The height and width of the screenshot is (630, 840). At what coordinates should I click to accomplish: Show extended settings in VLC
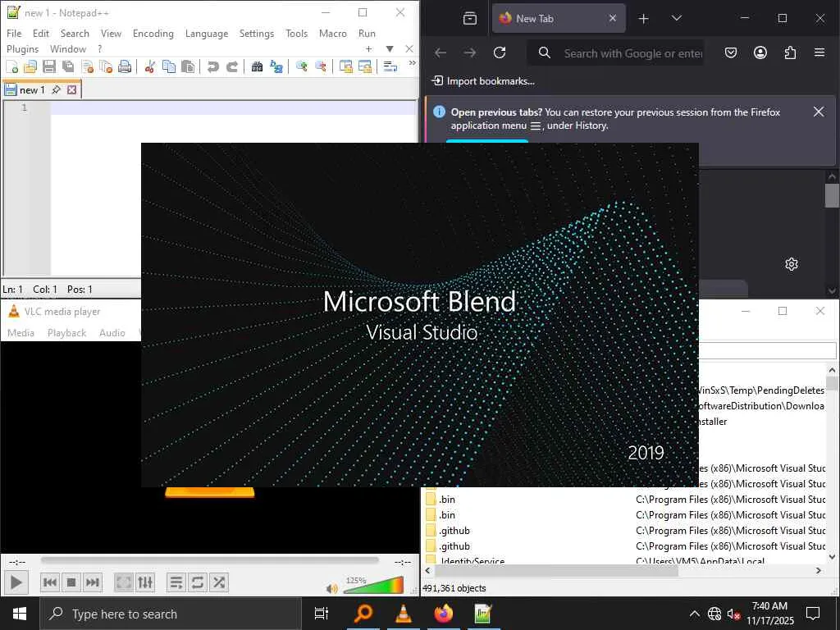tap(145, 582)
